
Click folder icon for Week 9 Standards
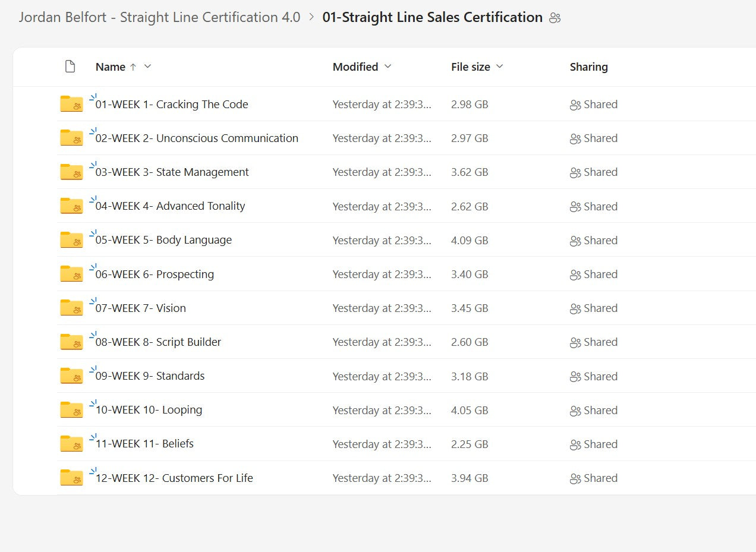tap(71, 376)
